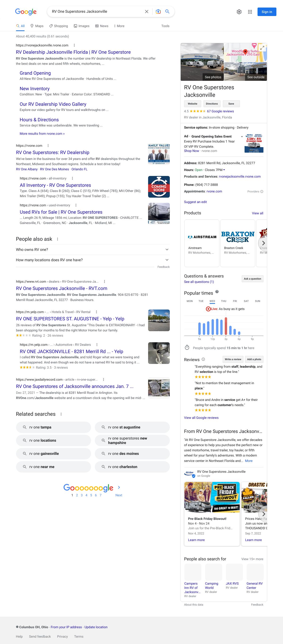Open the 67 Google reviews link
Screen dimensions: 283x644
point(220,111)
